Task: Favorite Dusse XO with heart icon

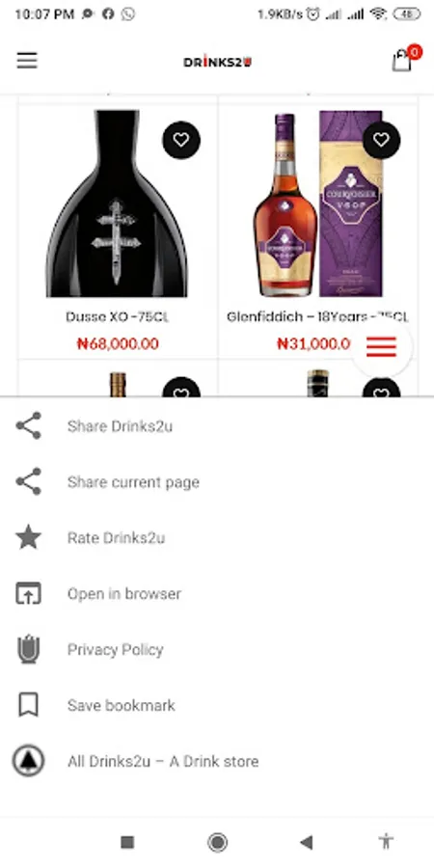Action: tap(181, 140)
